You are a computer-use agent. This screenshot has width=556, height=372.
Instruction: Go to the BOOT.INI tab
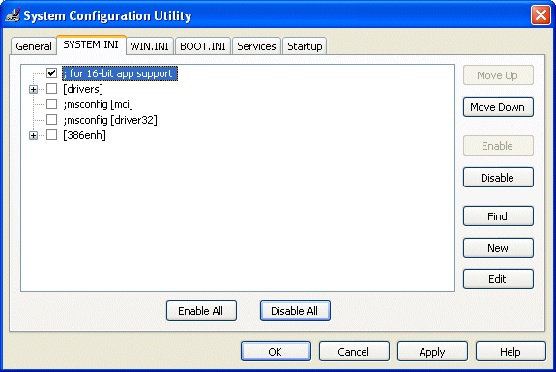(203, 46)
